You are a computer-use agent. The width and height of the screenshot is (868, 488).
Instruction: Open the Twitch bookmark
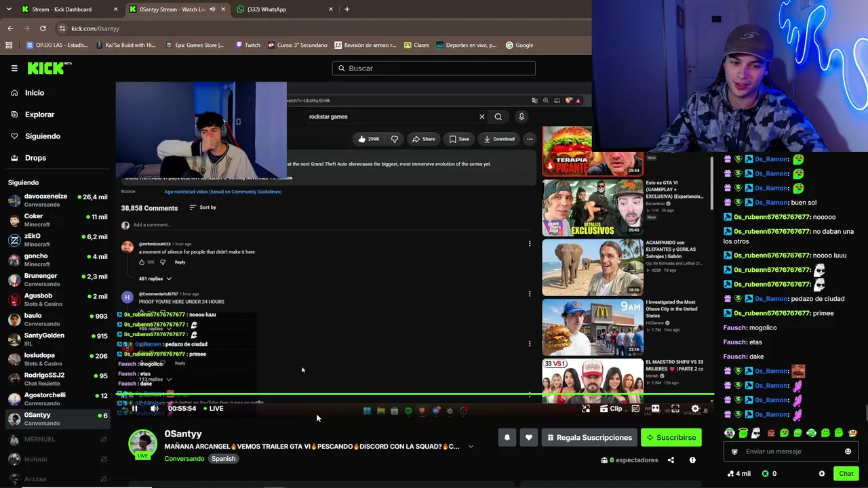[x=248, y=45]
